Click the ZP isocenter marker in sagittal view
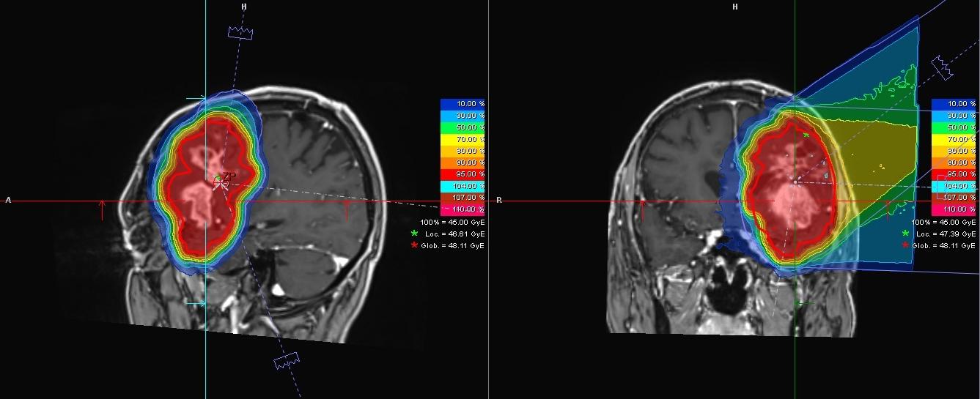 point(221,179)
